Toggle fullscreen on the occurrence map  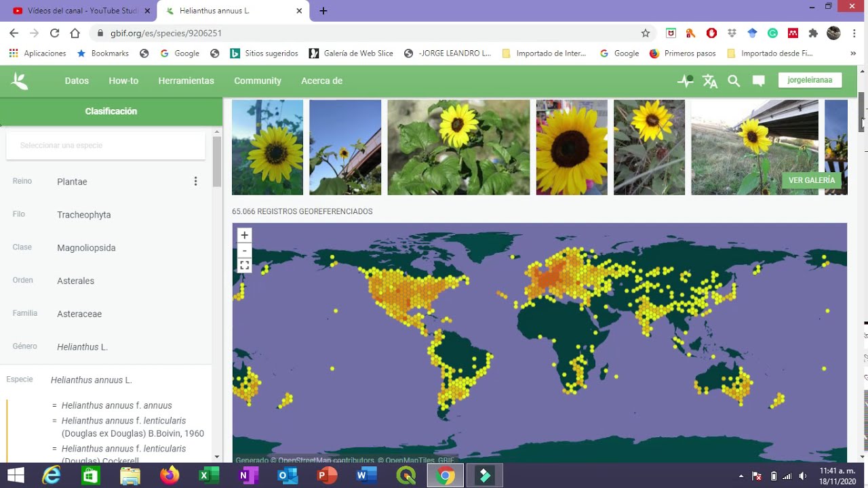pyautogui.click(x=245, y=266)
